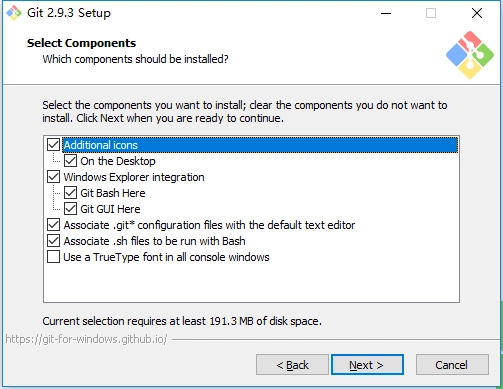This screenshot has height=389, width=503.
Task: Disable associating .git* configuration files
Action: [x=53, y=225]
